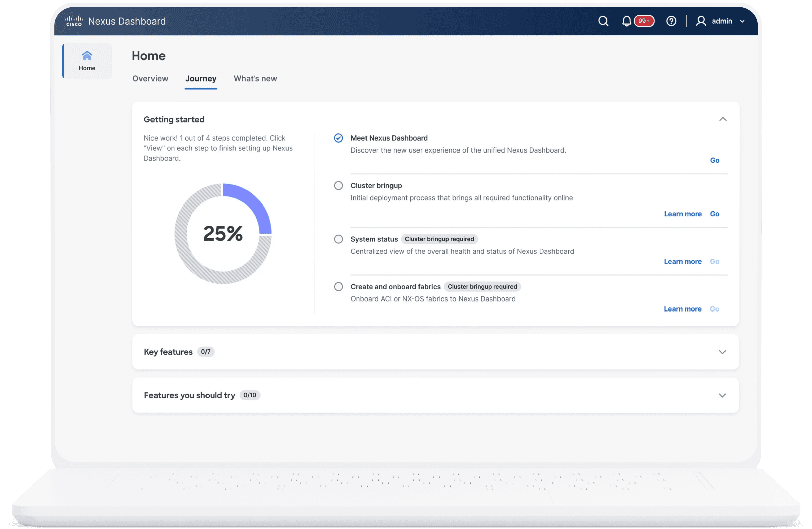The height and width of the screenshot is (529, 812).
Task: Click Go for Cluster bringup
Action: coord(714,214)
